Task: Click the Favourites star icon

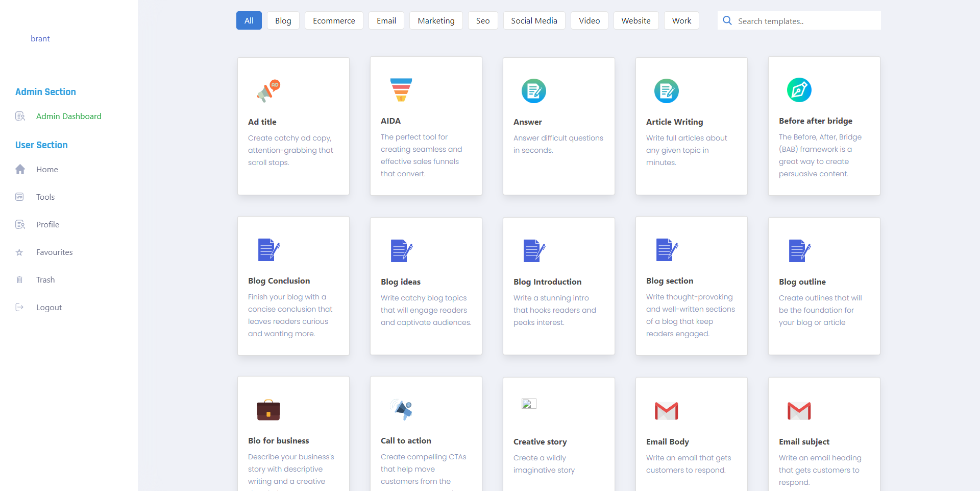Action: click(19, 252)
